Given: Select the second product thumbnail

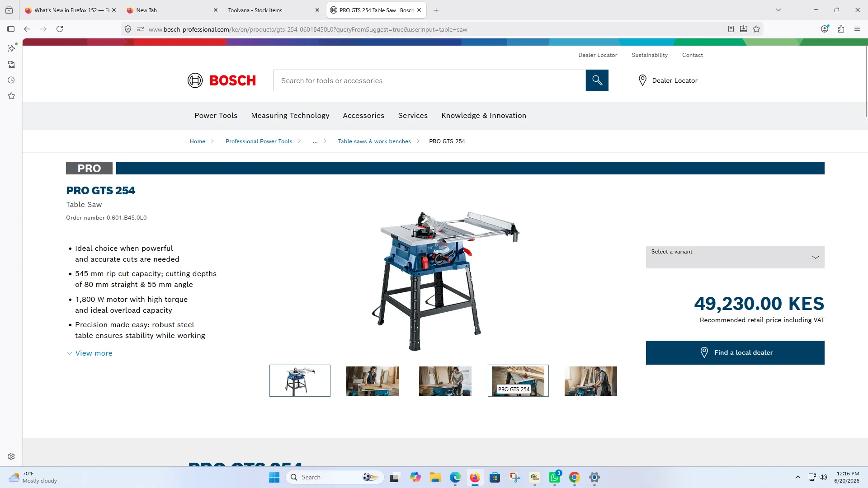Looking at the screenshot, I should (x=373, y=381).
